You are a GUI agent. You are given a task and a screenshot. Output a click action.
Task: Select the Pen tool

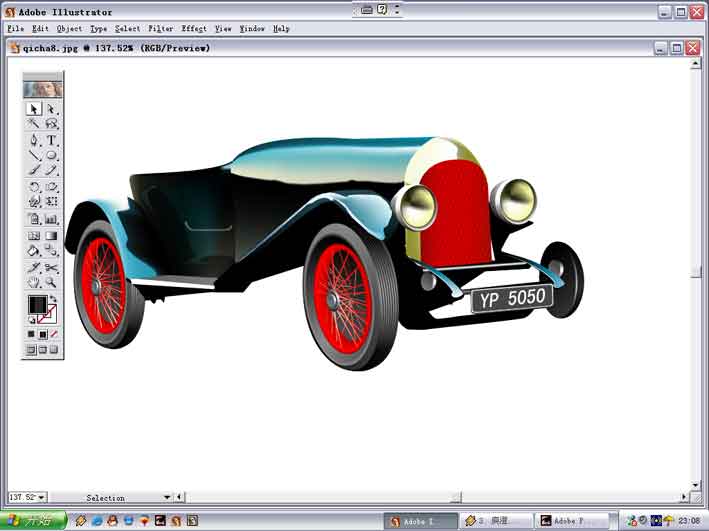(33, 140)
